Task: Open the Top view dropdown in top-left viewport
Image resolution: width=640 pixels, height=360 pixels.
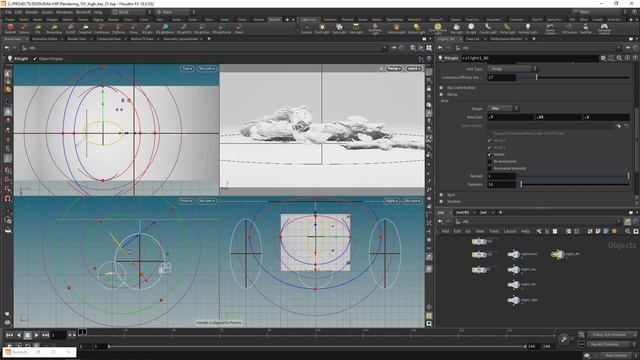Action: click(x=187, y=69)
